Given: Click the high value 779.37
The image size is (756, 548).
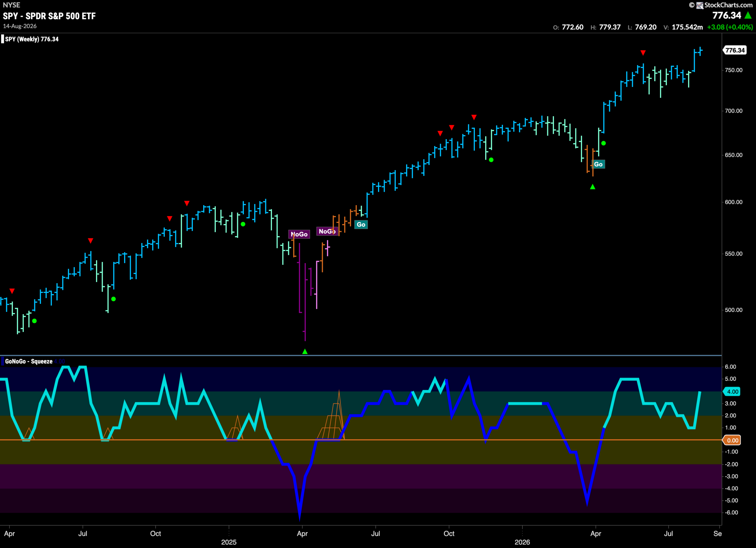Looking at the screenshot, I should 610,27.
